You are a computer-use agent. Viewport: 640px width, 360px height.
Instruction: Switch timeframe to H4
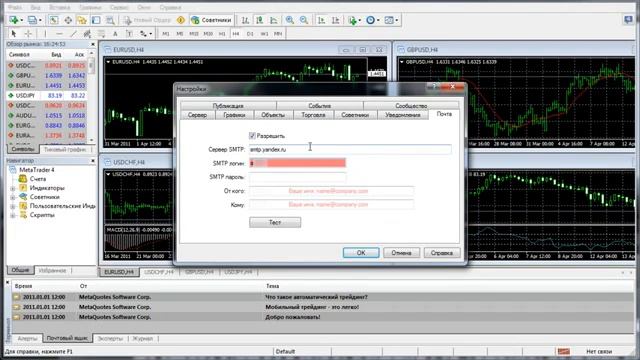tap(236, 33)
